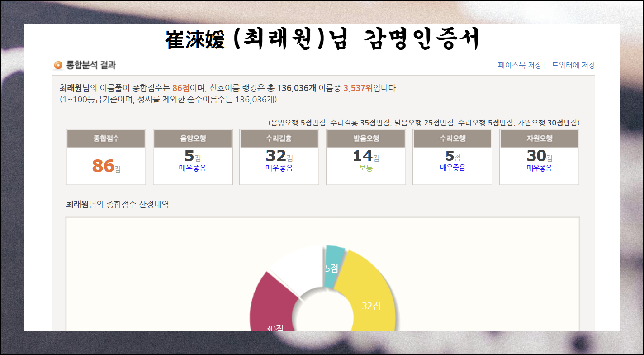Click the orange 통합분석 결과 bullet icon
644x355 pixels.
[x=58, y=65]
